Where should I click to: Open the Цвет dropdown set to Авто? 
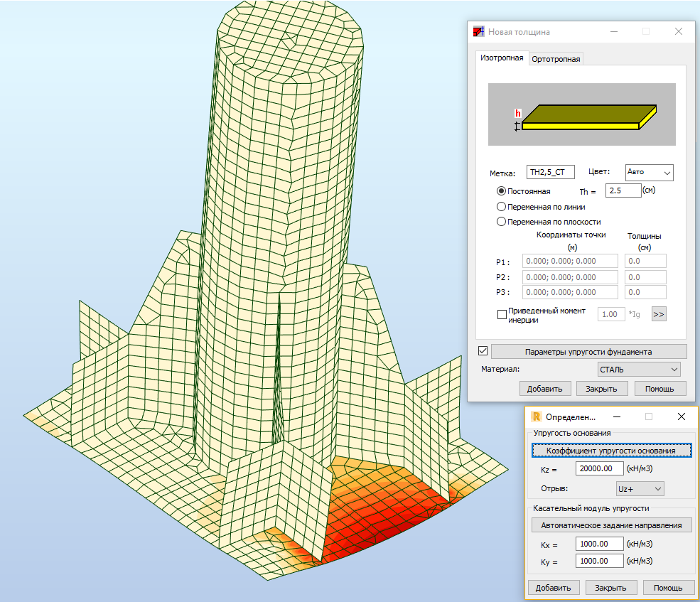pyautogui.click(x=649, y=173)
